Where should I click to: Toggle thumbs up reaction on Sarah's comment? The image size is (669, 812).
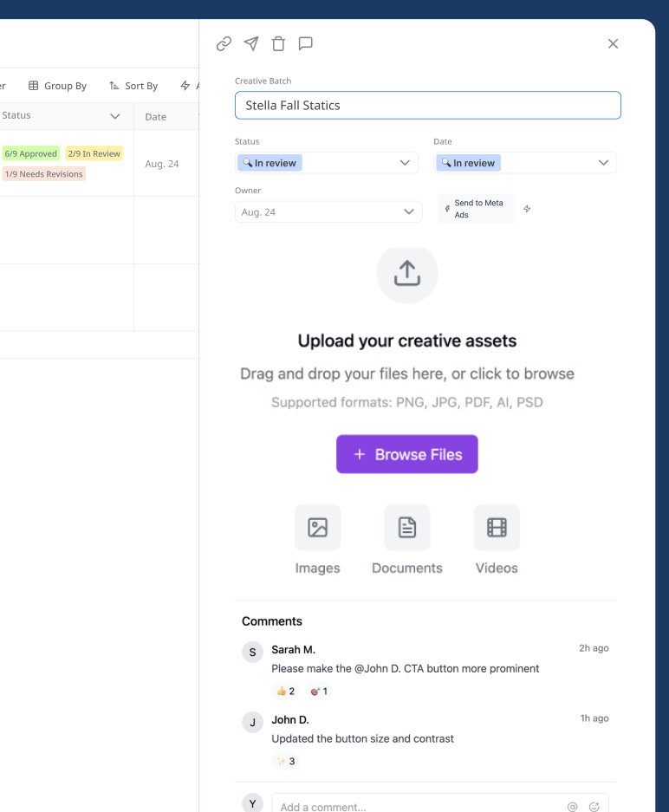286,691
